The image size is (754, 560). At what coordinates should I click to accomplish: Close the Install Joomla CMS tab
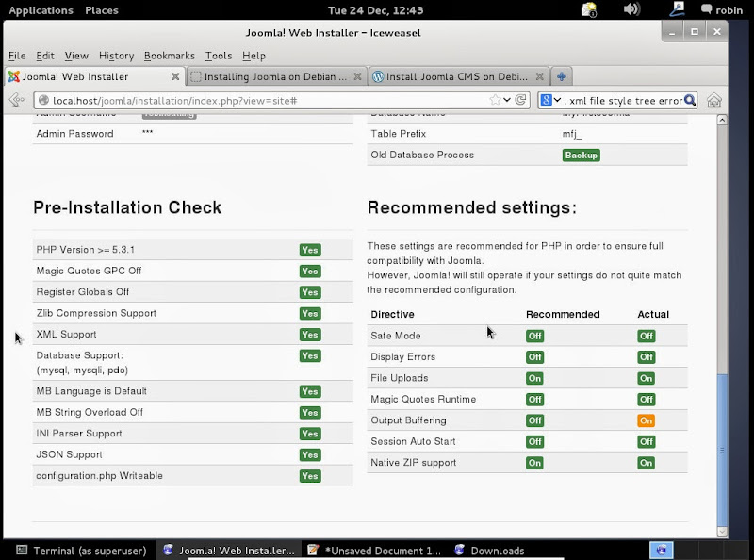(539, 76)
